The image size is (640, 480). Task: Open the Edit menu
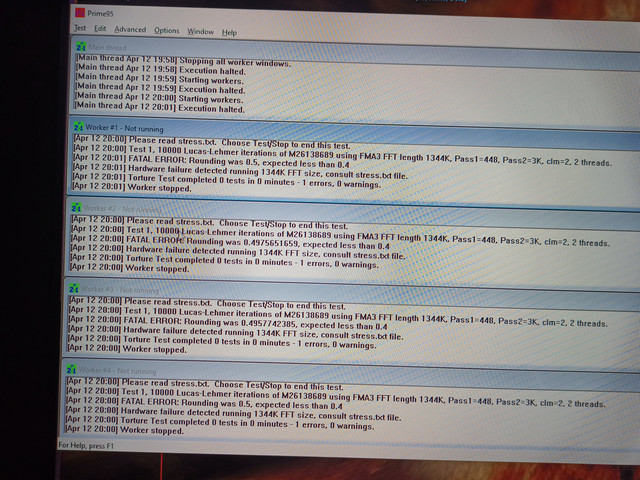(x=100, y=31)
